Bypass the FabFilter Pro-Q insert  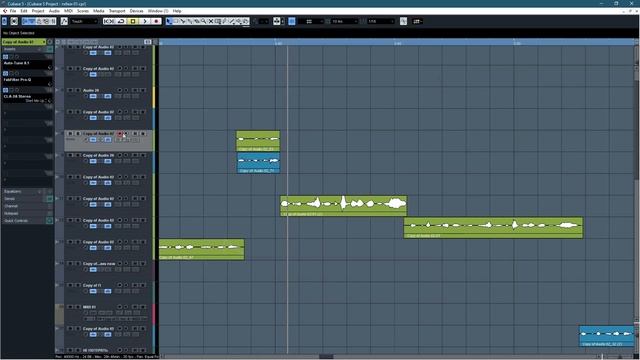(x=5, y=73)
